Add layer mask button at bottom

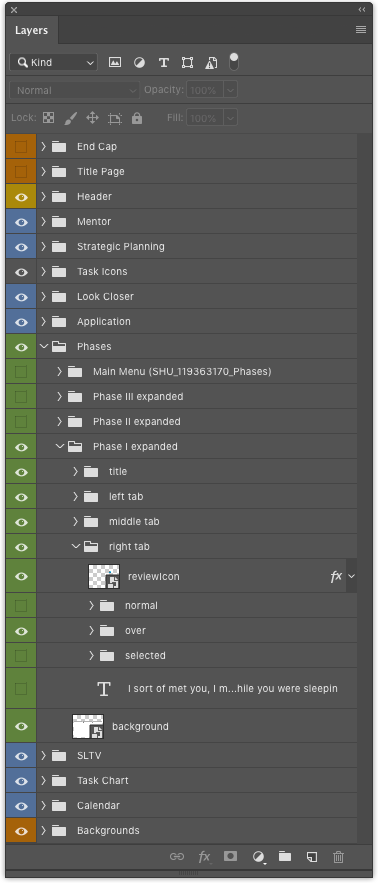tap(230, 856)
